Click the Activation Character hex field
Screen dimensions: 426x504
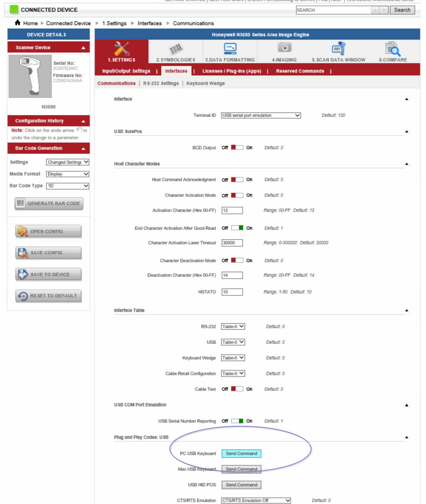(x=232, y=210)
